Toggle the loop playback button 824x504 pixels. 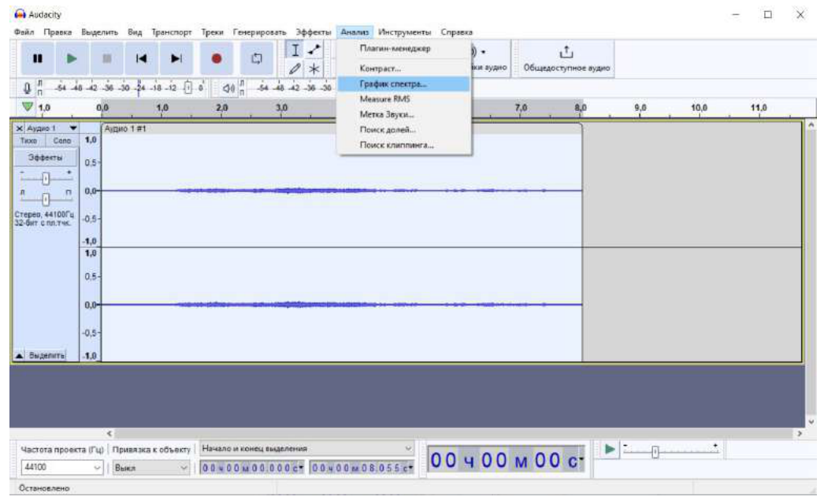(257, 58)
